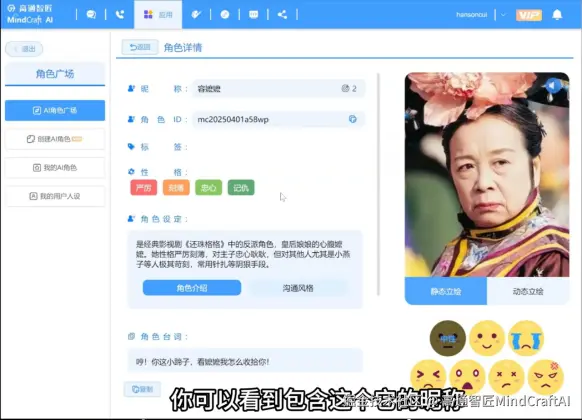Click the role line text 哼！你这小蹄子
Image resolution: width=582 pixels, height=420 pixels.
[203, 362]
